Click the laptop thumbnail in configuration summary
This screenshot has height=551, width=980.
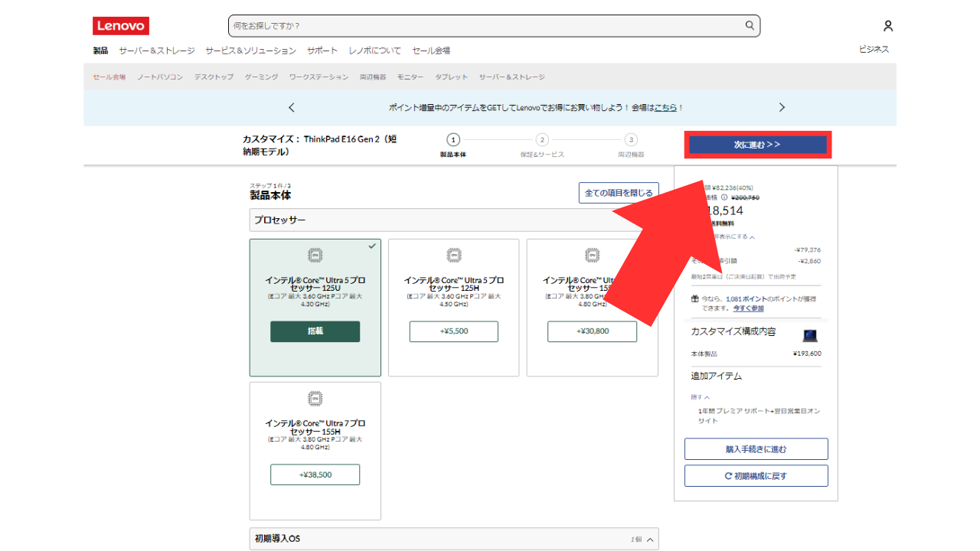pos(810,335)
